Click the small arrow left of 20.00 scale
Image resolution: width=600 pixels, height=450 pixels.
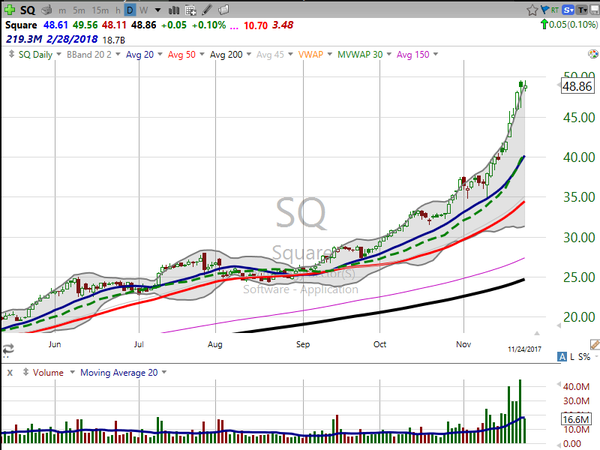558,326
